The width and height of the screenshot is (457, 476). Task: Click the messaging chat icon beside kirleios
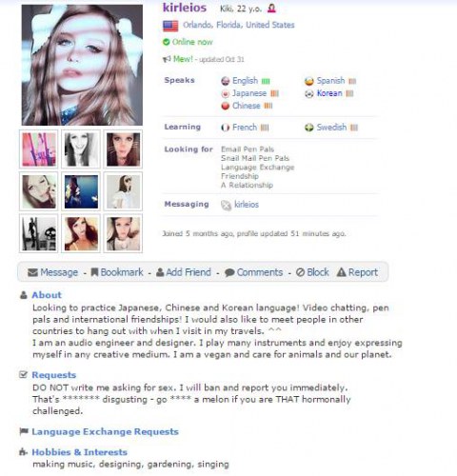[x=226, y=205]
